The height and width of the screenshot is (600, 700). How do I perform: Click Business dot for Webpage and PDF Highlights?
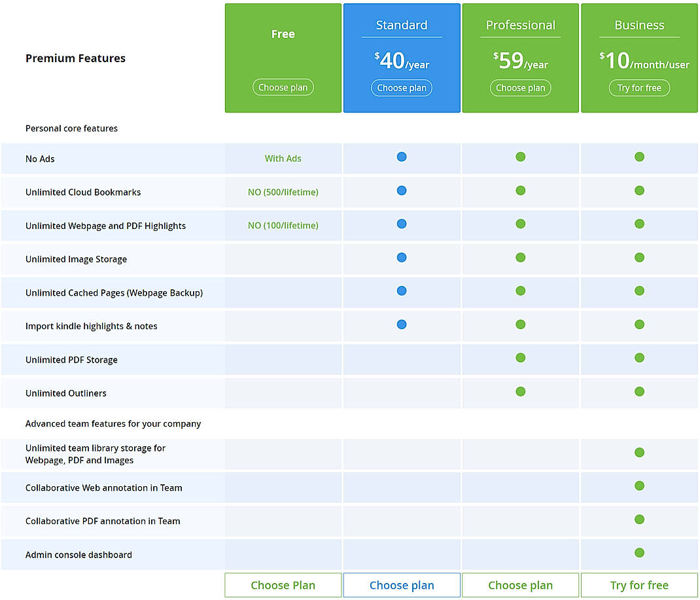639,224
